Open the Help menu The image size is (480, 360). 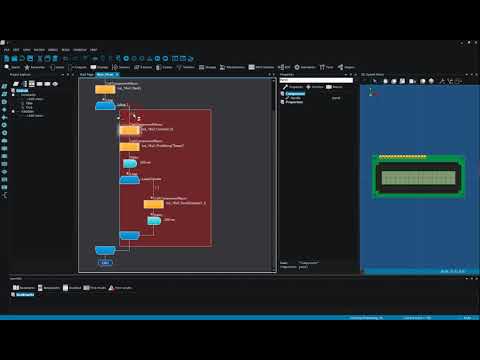click(x=94, y=50)
